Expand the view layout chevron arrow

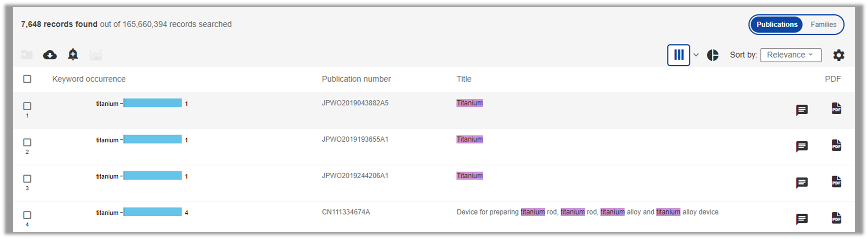[x=696, y=55]
